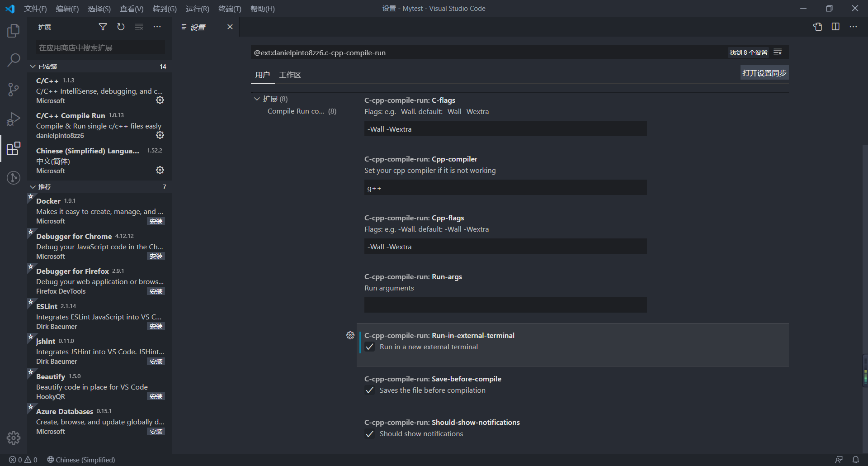Click 打开设置同步 button
The width and height of the screenshot is (868, 466).
[x=764, y=73]
